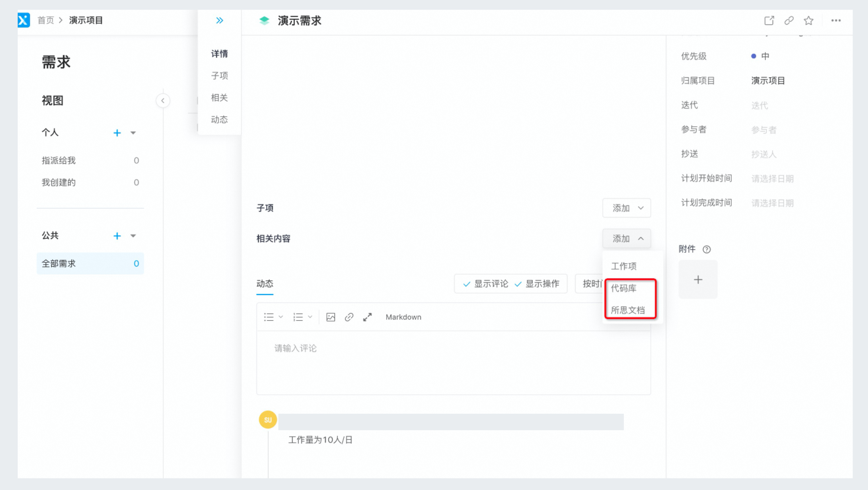Switch to the 动态 side navigation tab
Screen dimensions: 868x490
pyautogui.click(x=219, y=119)
